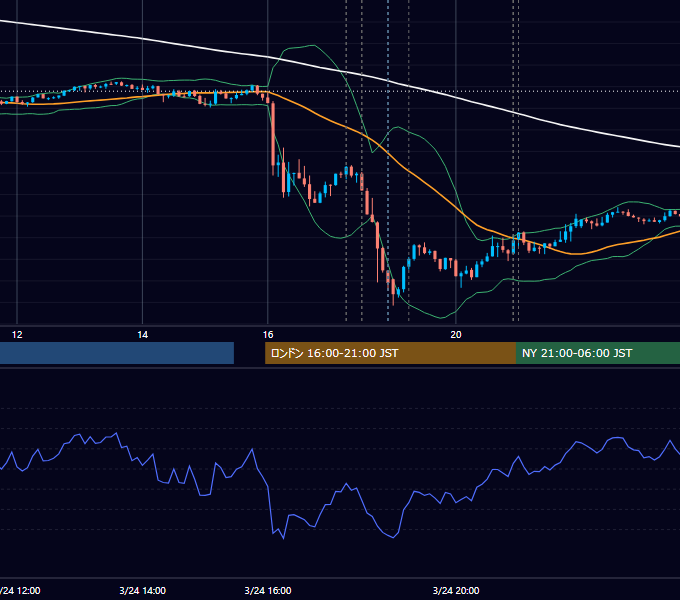Click the 3/24 14:00 date label
The height and width of the screenshot is (600, 680).
(143, 590)
